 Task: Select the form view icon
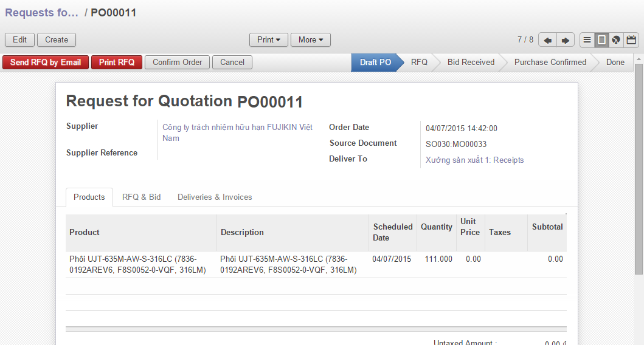601,40
